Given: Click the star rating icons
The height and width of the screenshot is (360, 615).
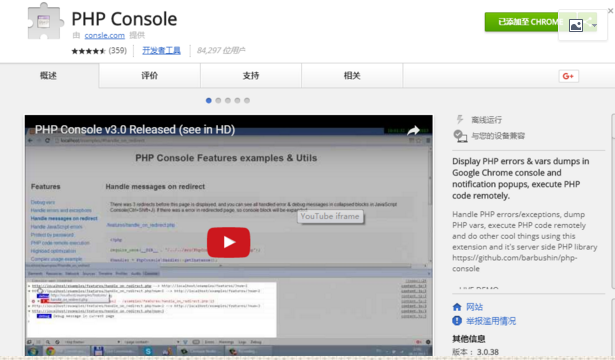Looking at the screenshot, I should point(89,51).
